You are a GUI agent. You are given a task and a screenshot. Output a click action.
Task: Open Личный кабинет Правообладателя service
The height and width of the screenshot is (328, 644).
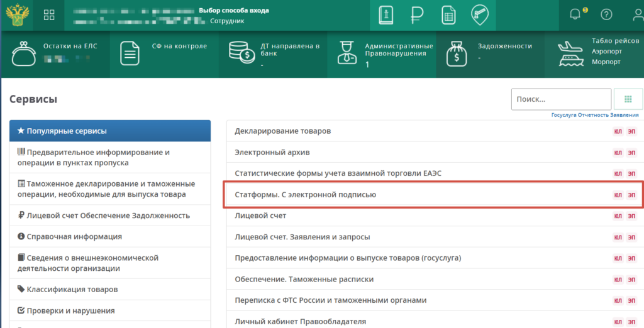[x=300, y=322]
